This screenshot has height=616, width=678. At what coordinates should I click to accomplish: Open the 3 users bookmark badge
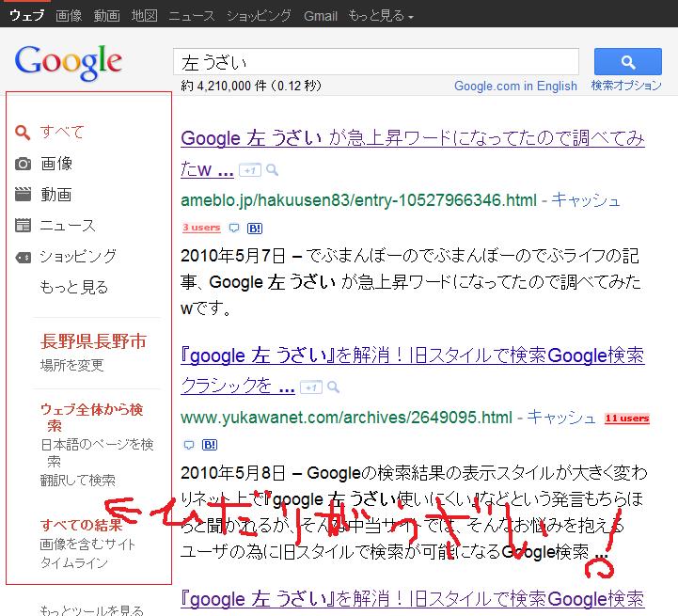coord(201,228)
